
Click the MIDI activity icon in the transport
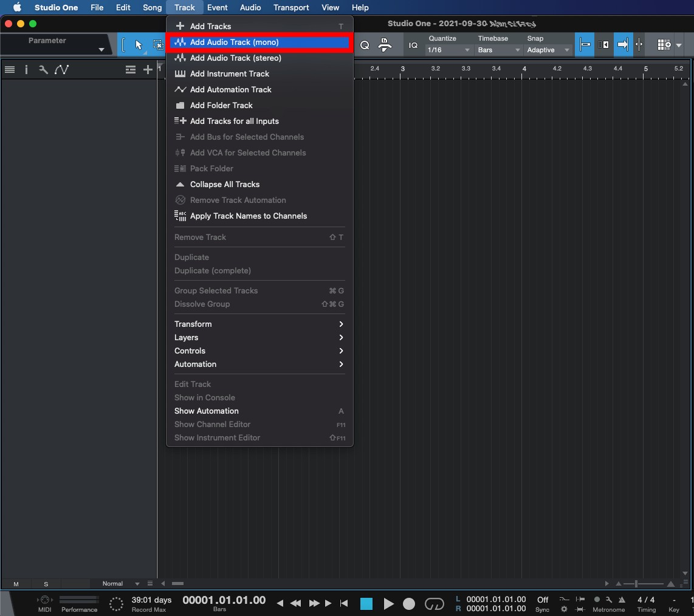click(x=43, y=600)
